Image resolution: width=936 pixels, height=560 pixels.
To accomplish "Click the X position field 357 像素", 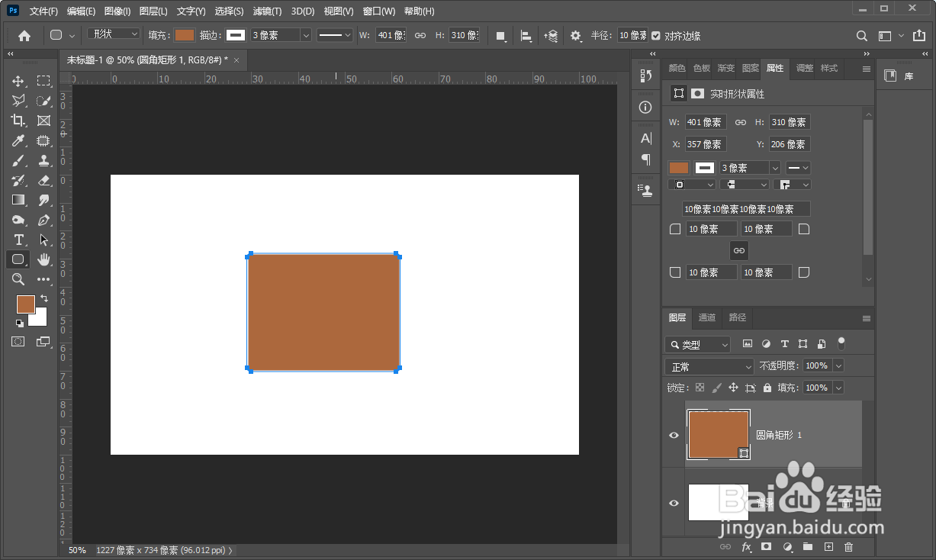I will click(x=706, y=144).
